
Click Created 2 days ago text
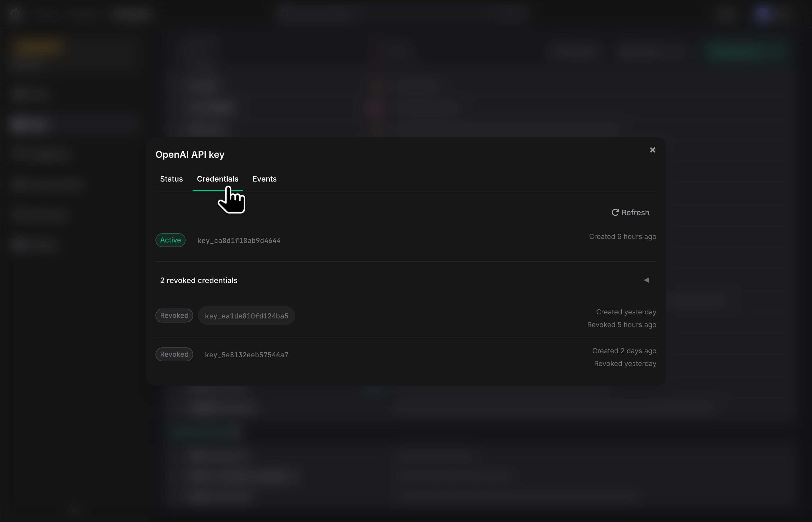(x=624, y=351)
